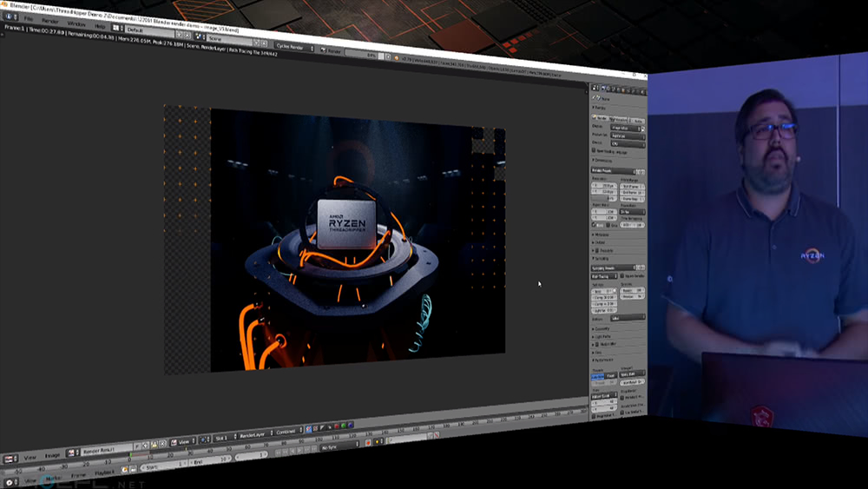Image resolution: width=868 pixels, height=489 pixels.
Task: Expand the Dimensions panel
Action: [603, 160]
